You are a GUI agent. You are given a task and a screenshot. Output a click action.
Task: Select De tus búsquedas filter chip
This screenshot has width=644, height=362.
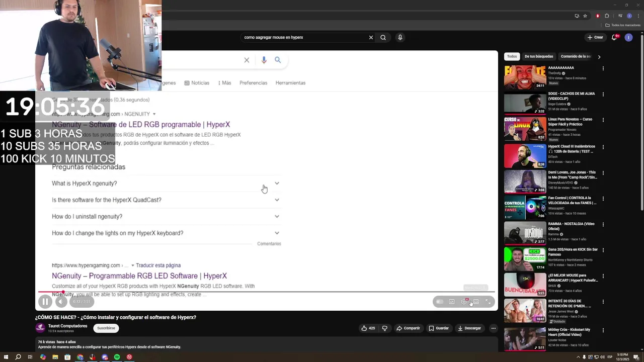pos(539,56)
